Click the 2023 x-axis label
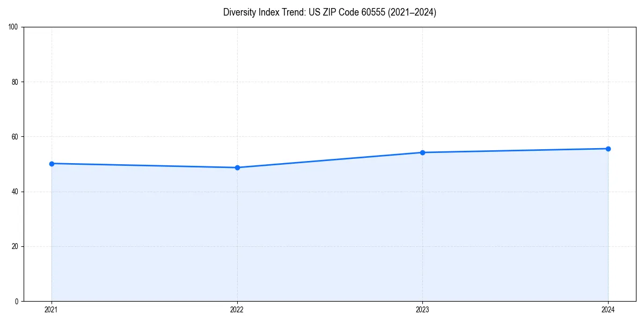 click(x=423, y=309)
